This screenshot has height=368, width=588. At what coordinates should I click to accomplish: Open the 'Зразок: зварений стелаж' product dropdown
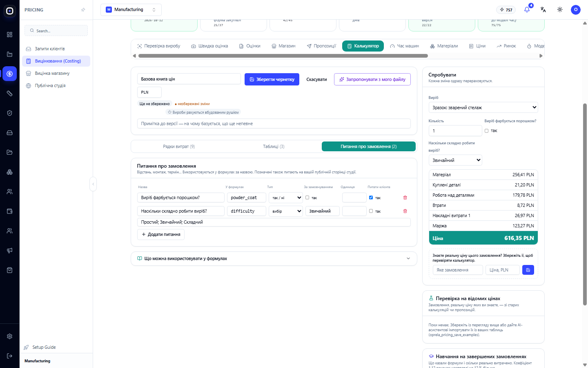click(483, 108)
